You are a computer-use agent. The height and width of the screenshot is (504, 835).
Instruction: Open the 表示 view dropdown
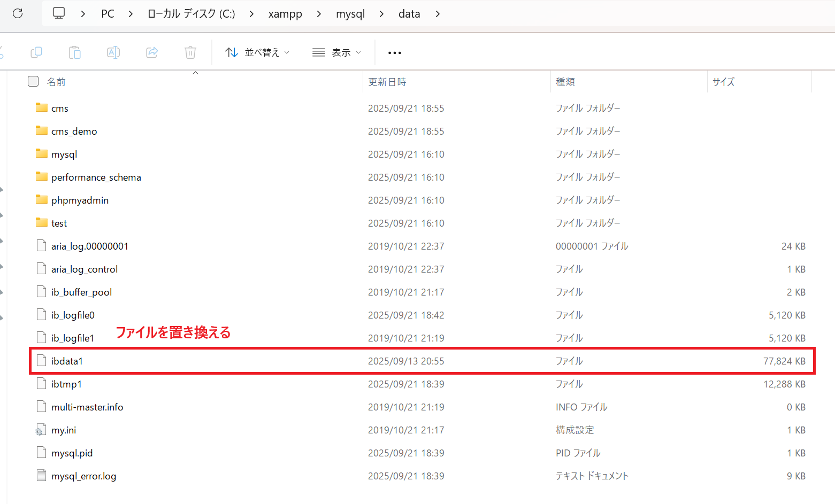pyautogui.click(x=337, y=52)
